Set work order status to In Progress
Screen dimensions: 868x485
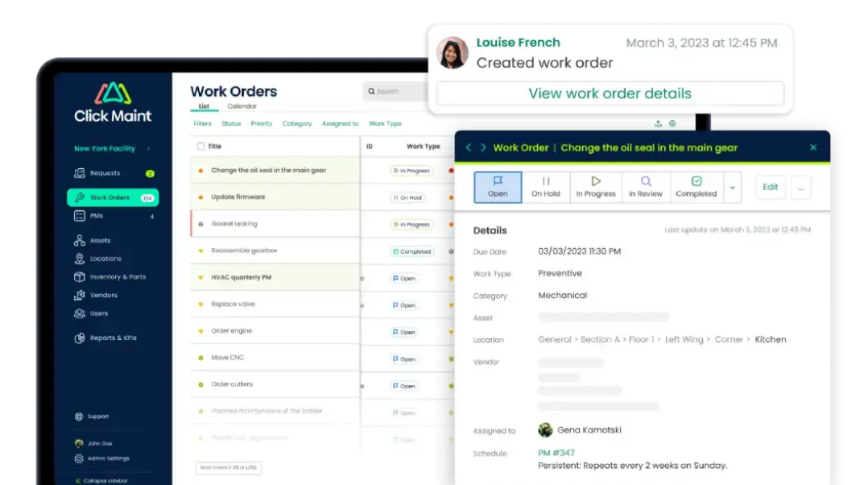pos(596,187)
